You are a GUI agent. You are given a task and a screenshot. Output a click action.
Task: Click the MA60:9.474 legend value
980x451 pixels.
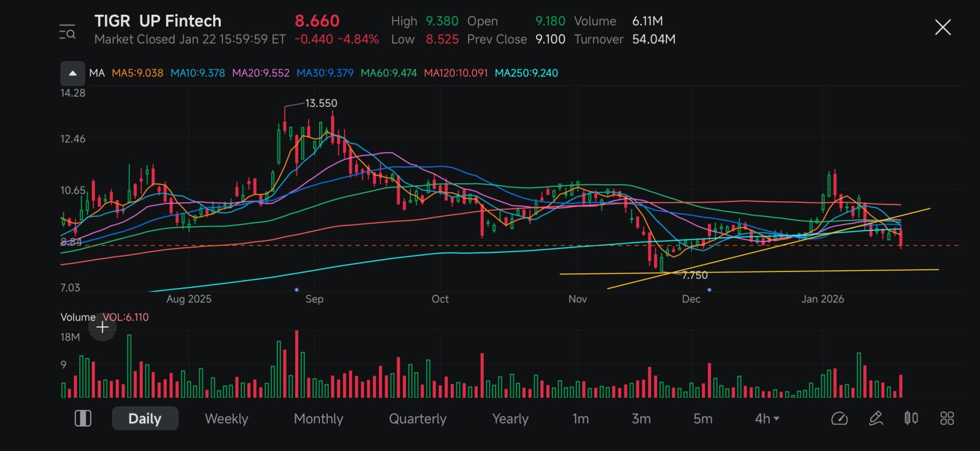pos(389,73)
